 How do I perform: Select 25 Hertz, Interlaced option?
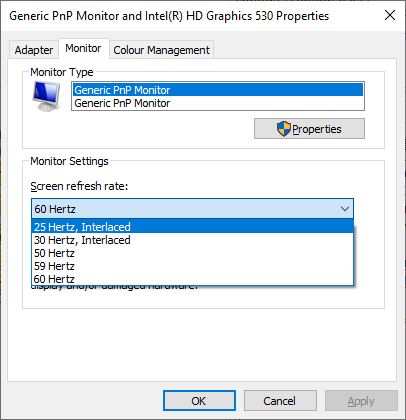click(x=192, y=227)
